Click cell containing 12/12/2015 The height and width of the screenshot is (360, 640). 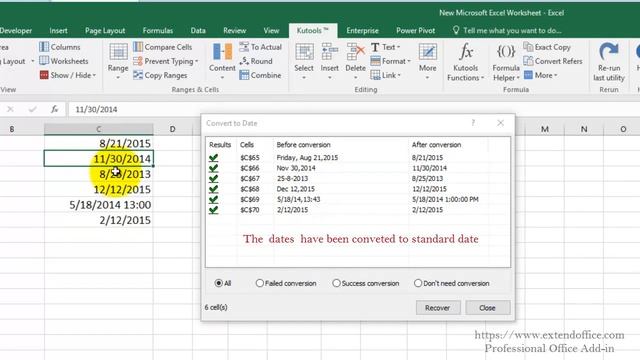pos(98,189)
